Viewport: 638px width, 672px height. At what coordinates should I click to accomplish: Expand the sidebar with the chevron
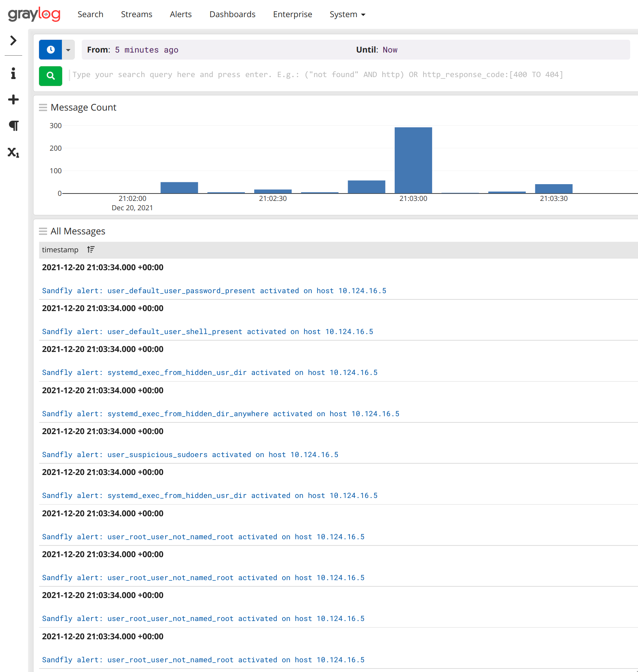(x=13, y=40)
